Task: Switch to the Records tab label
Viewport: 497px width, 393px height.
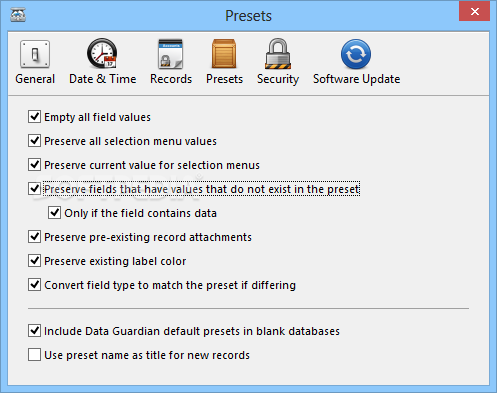Action: click(x=171, y=79)
